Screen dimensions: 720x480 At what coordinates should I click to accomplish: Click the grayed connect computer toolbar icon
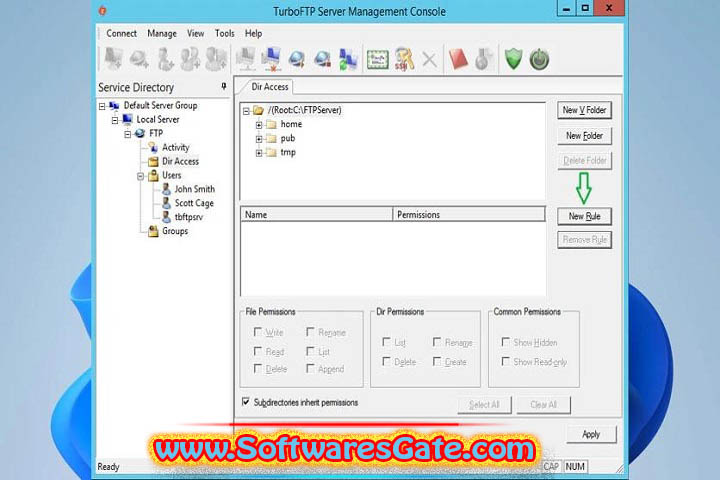pyautogui.click(x=246, y=59)
